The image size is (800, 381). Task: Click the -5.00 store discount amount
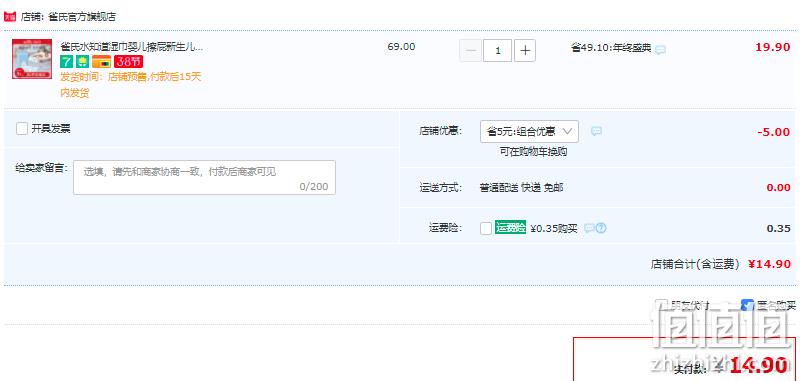click(x=773, y=132)
